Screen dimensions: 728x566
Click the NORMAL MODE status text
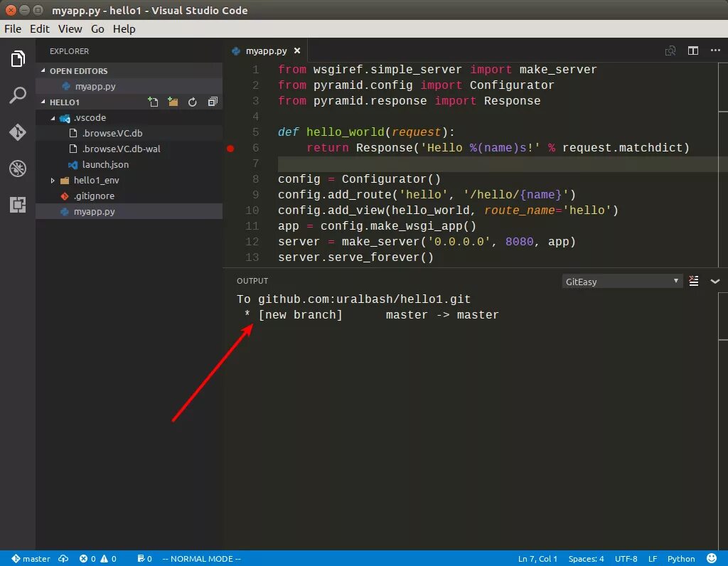click(x=201, y=559)
